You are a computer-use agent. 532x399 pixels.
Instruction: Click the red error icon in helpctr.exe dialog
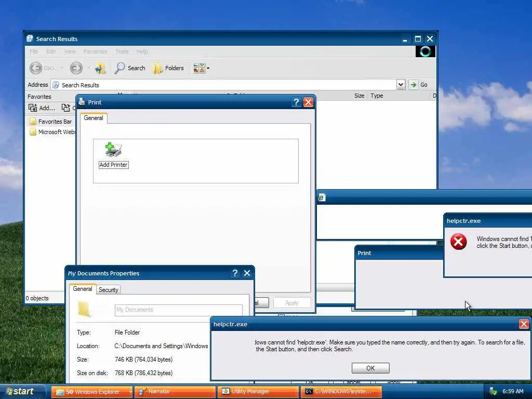(x=458, y=242)
